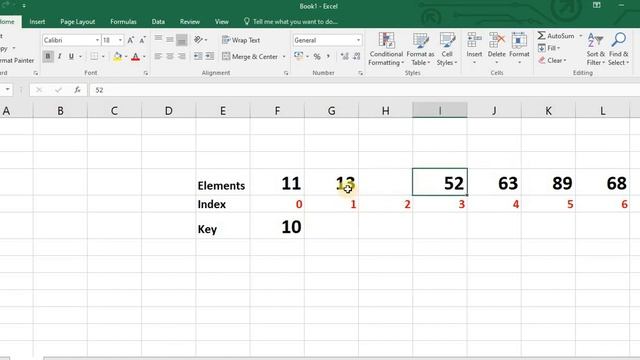Apply red font color to the cell
Viewport: 640px width, 360px height.
136,56
